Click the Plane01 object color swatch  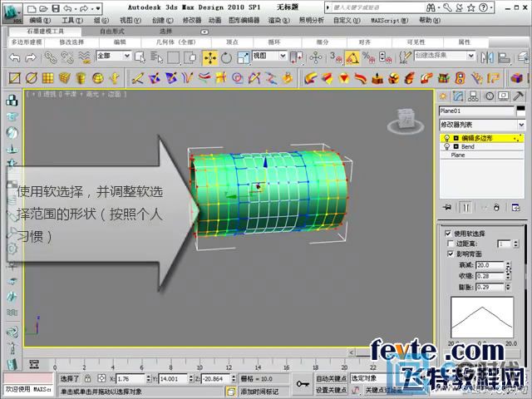pos(521,111)
